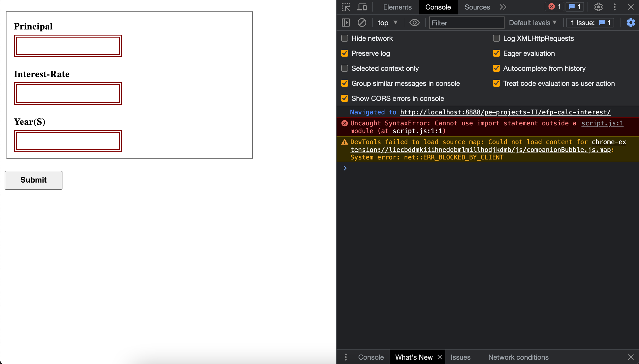The height and width of the screenshot is (364, 639).
Task: Toggle the device toolbar icon
Action: 362,7
